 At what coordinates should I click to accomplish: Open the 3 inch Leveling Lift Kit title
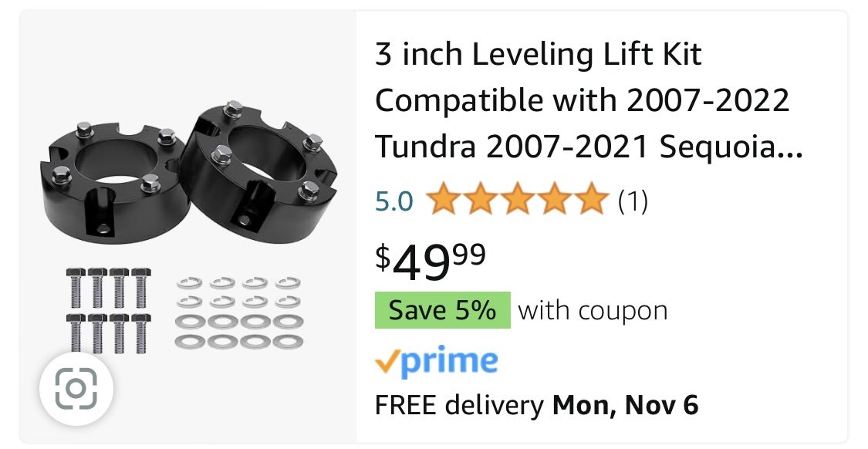pos(589,101)
